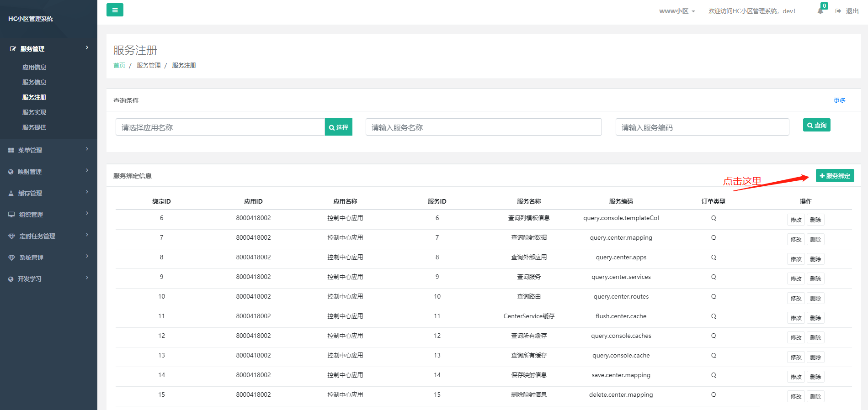Click the 退出 logout link
Viewport: 868px width, 410px height.
tap(852, 11)
